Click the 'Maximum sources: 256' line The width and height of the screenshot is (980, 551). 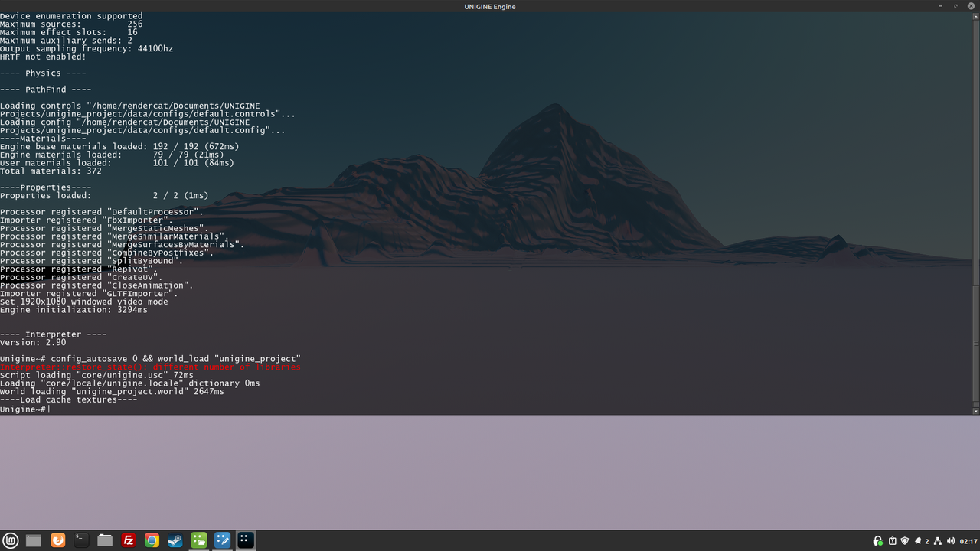pyautogui.click(x=71, y=24)
